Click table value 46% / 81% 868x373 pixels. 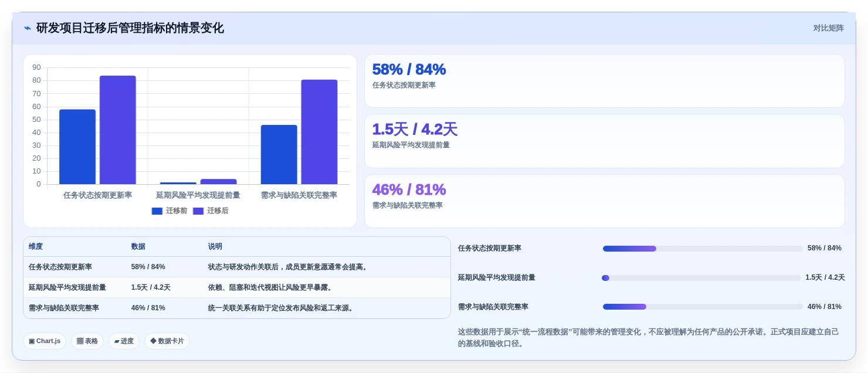coord(148,308)
